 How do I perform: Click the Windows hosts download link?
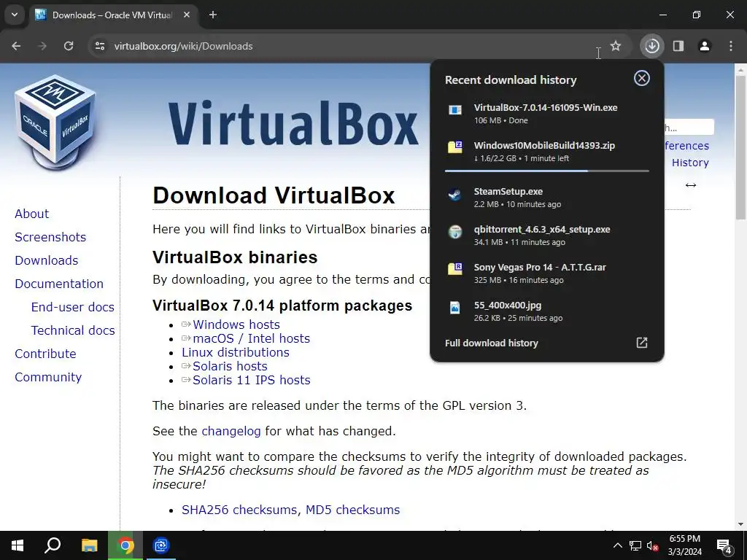pos(236,324)
